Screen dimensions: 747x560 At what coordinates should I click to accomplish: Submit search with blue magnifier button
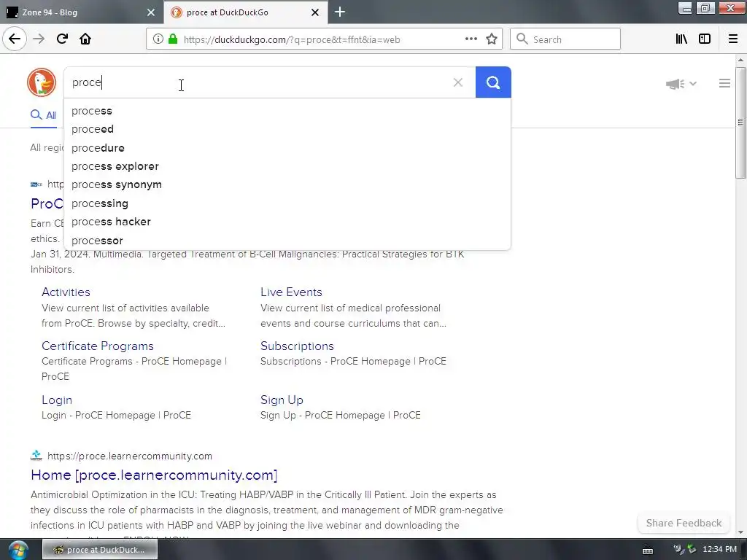493,82
